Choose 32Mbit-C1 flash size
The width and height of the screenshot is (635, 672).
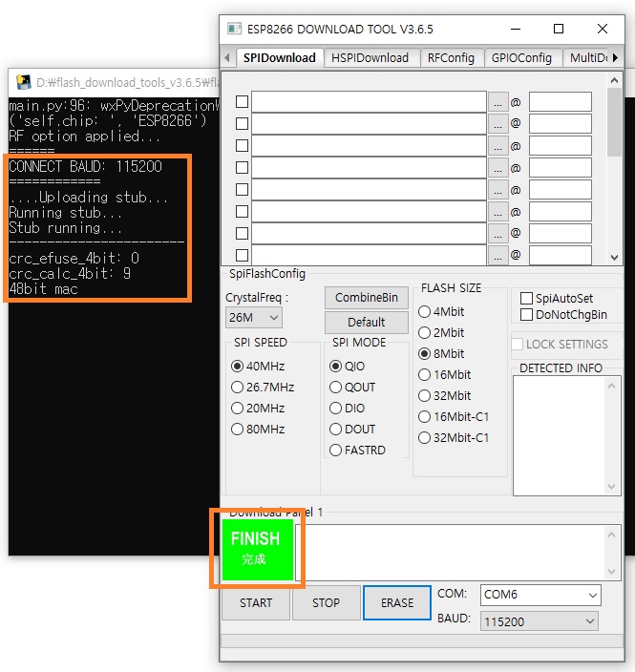[x=454, y=437]
